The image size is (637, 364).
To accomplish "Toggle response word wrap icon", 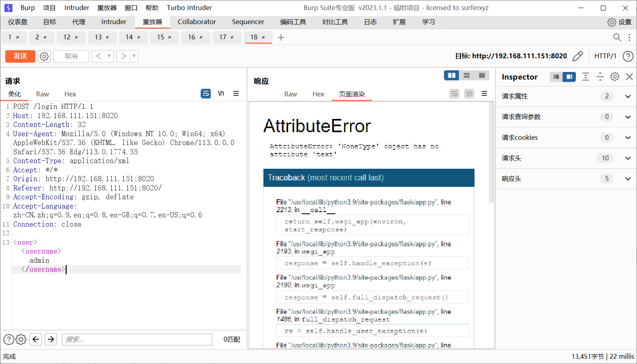I will click(x=454, y=94).
